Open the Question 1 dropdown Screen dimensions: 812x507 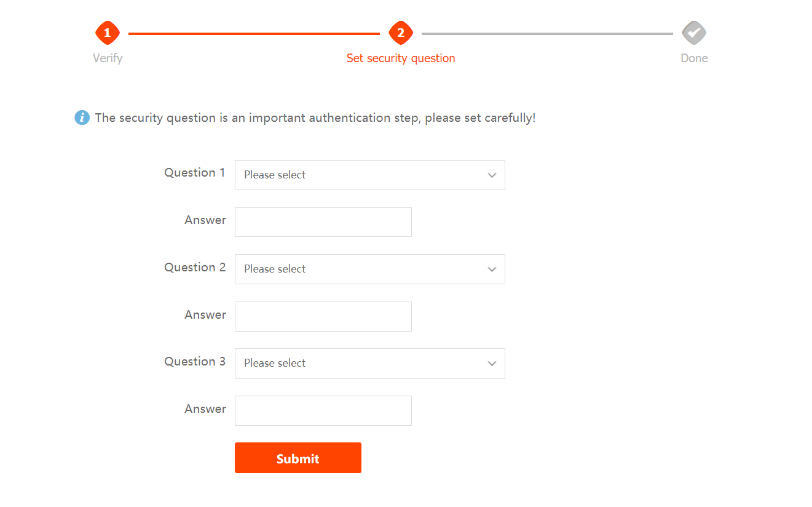click(370, 175)
